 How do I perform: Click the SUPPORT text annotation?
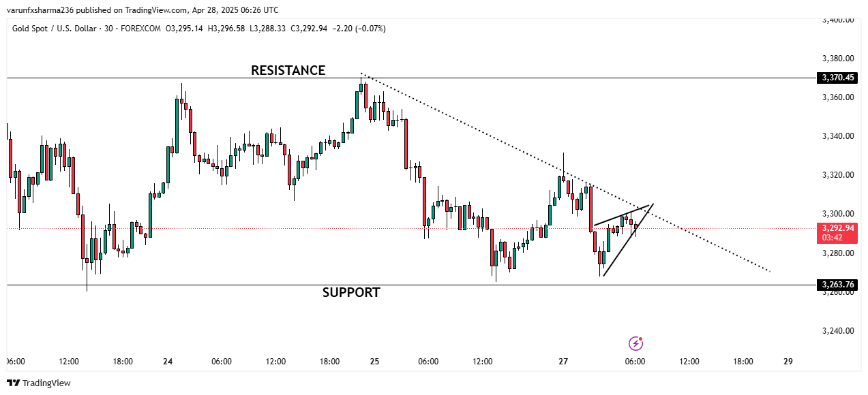pyautogui.click(x=351, y=293)
